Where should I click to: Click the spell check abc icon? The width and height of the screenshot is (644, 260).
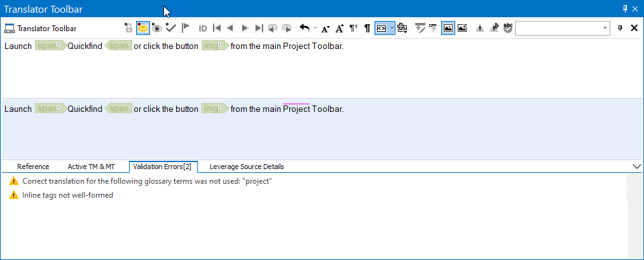508,28
